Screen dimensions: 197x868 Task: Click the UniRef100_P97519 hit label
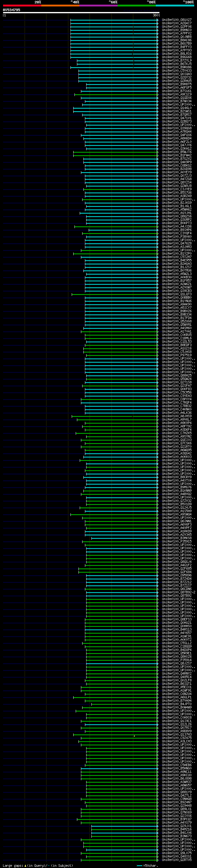[176, 355]
